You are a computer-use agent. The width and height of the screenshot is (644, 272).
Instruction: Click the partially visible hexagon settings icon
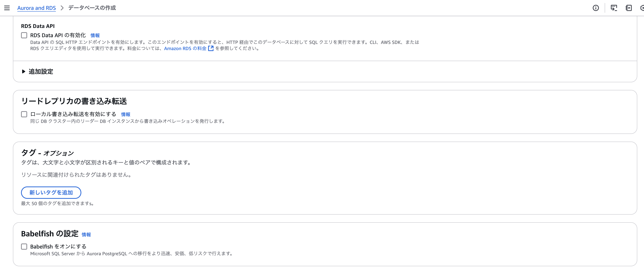[x=642, y=8]
